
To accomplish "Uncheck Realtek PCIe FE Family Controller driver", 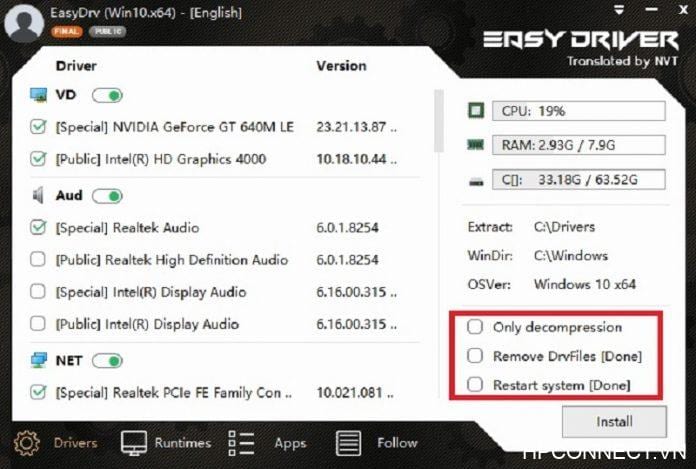I will click(38, 392).
